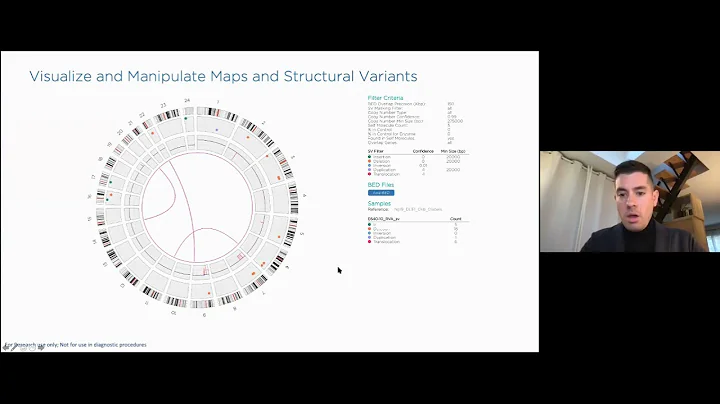Go to previous slide arrow
Image resolution: width=720 pixels, height=404 pixels.
(6, 348)
